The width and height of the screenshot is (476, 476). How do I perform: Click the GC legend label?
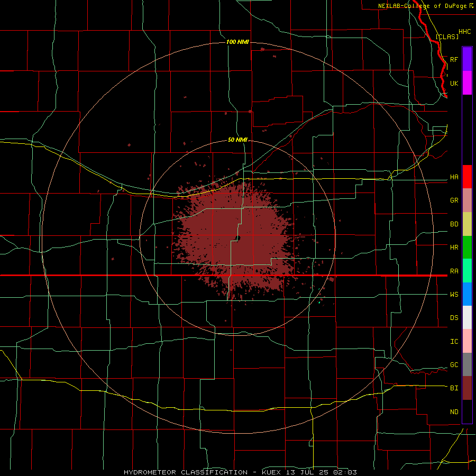click(454, 364)
